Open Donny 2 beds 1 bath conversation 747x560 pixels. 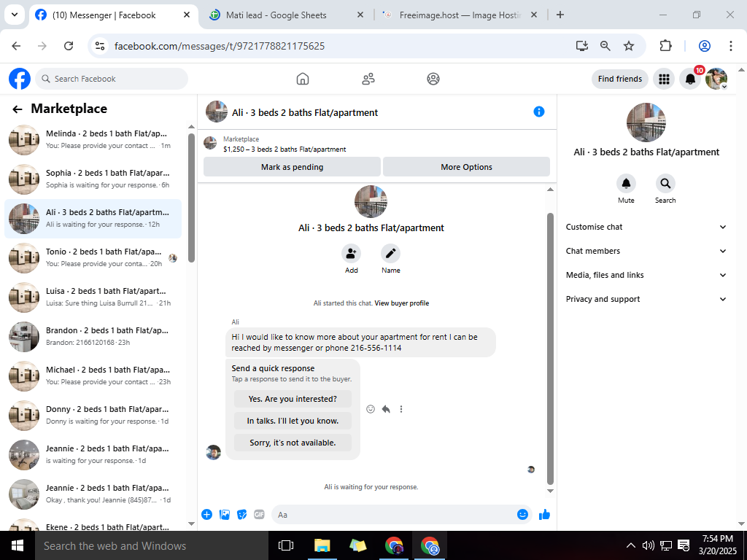point(93,415)
